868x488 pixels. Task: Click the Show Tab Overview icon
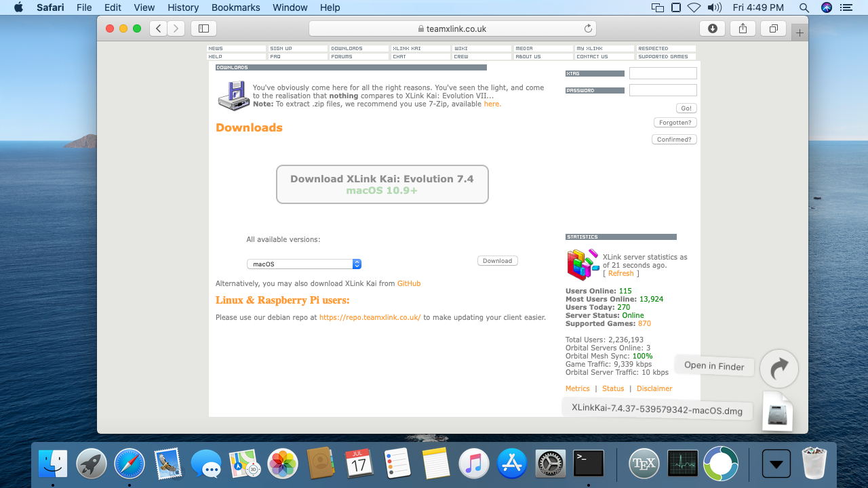[x=773, y=28]
